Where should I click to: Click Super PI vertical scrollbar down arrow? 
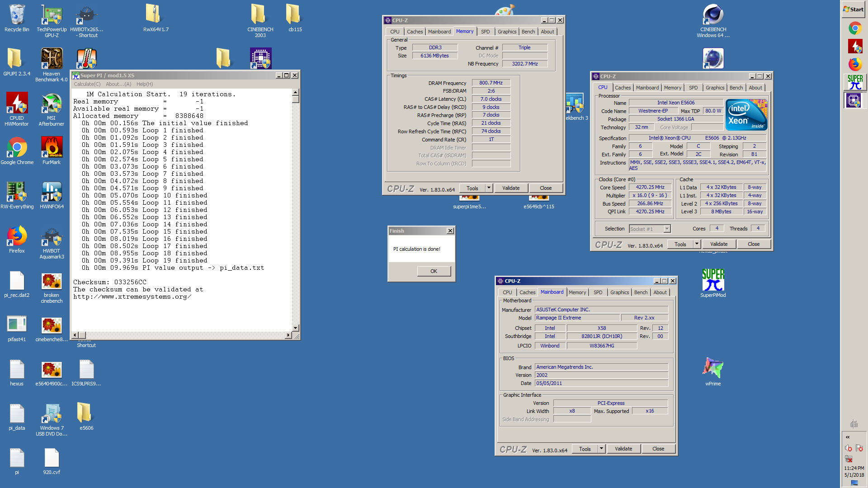(x=296, y=328)
